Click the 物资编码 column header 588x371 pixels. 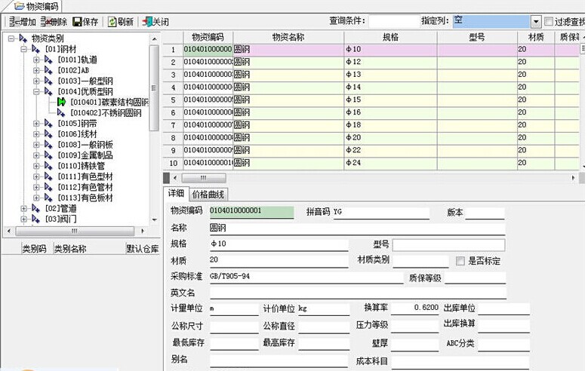point(208,37)
